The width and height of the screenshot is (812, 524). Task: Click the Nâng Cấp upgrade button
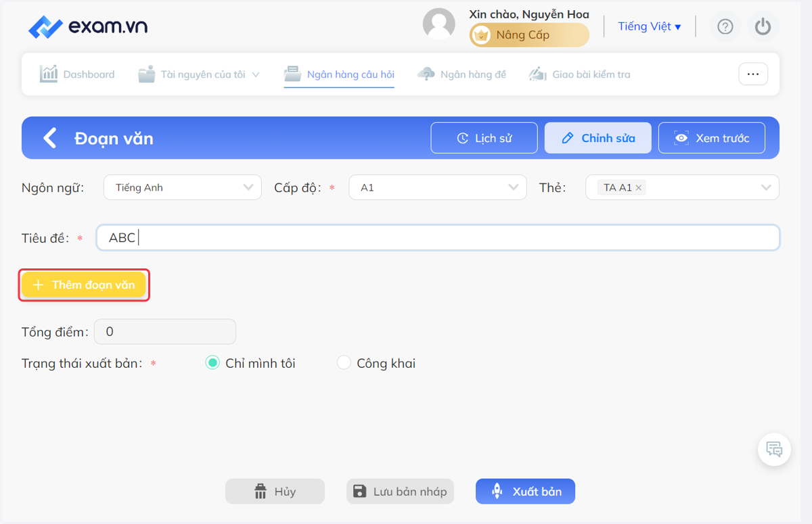pyautogui.click(x=529, y=35)
